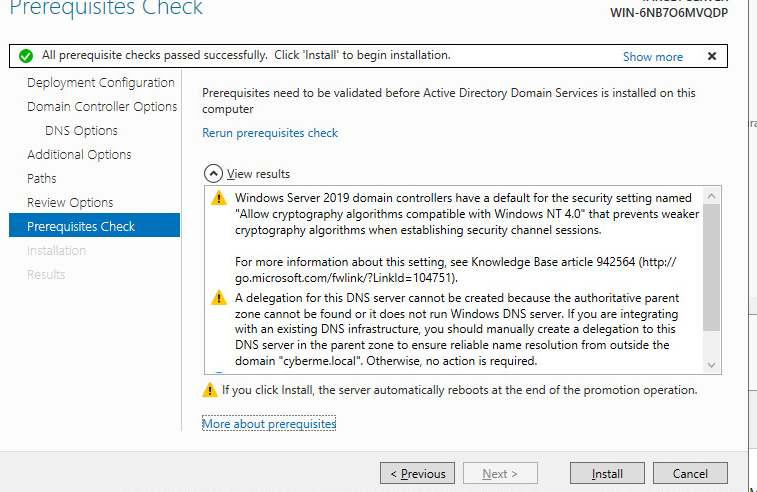Rerun the prerequisites check
757x492 pixels.
click(x=270, y=133)
